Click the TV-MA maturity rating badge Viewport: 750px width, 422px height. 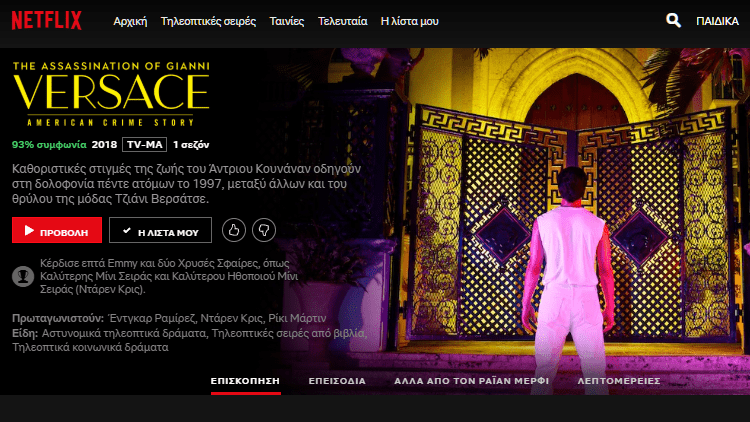click(144, 144)
